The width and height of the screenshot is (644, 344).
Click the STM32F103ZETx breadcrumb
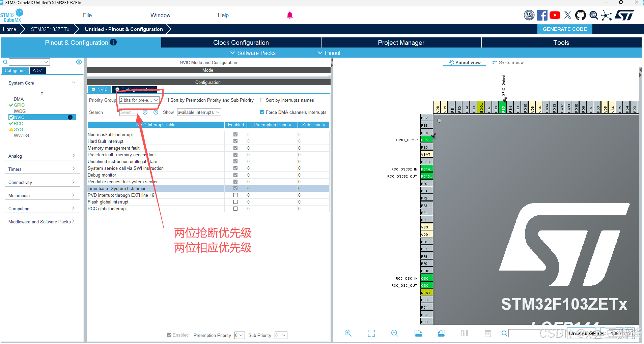[50, 29]
